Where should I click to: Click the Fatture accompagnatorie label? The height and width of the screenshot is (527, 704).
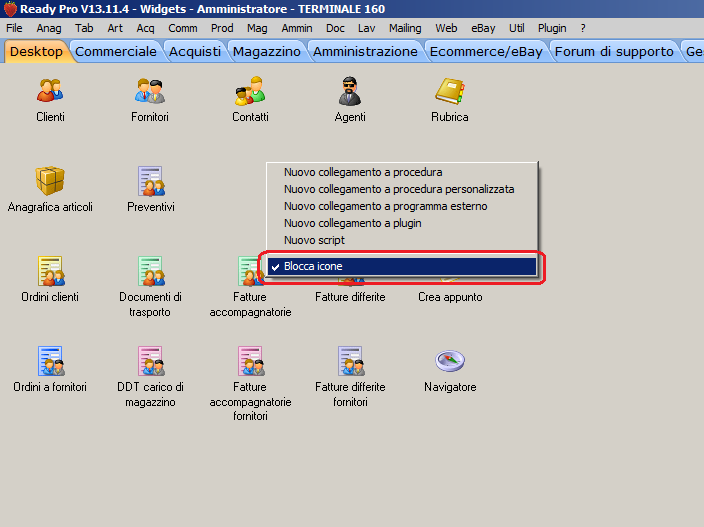click(250, 304)
